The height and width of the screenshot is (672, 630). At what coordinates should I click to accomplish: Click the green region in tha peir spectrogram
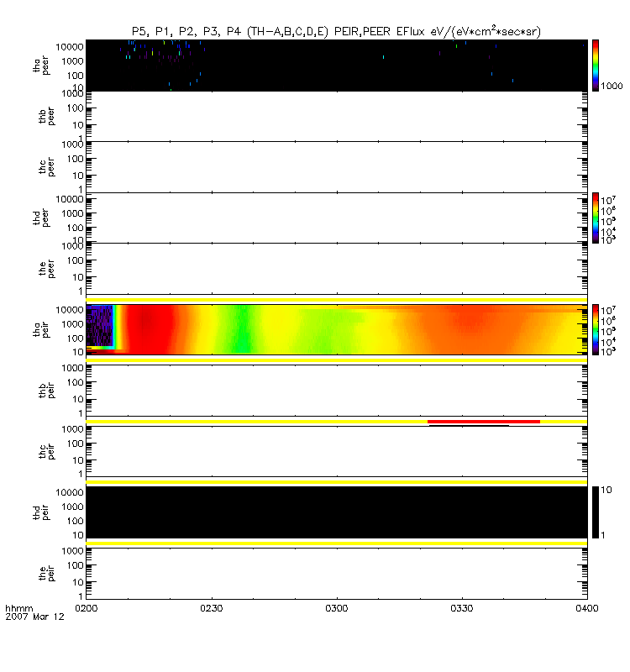point(241,329)
